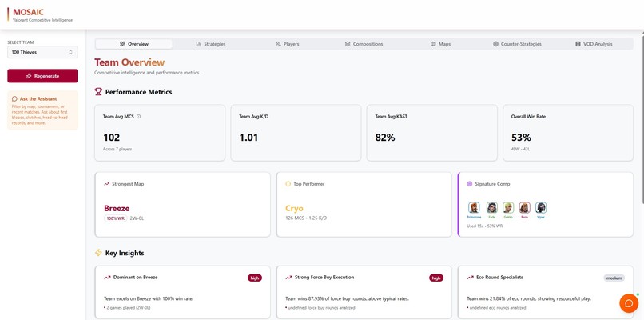Screen dimensions: 644x320
Task: Click the trophy icon beside Performance Metrics
Action: tap(98, 92)
